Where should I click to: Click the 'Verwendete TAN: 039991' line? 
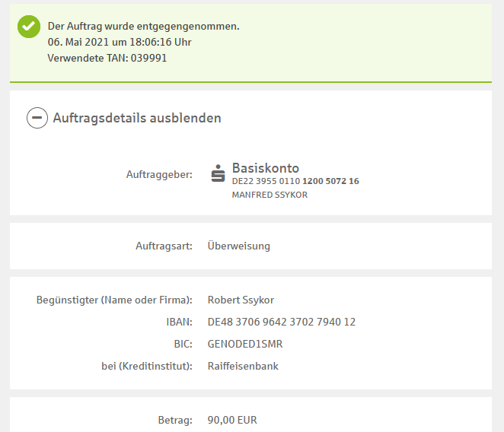[x=107, y=58]
